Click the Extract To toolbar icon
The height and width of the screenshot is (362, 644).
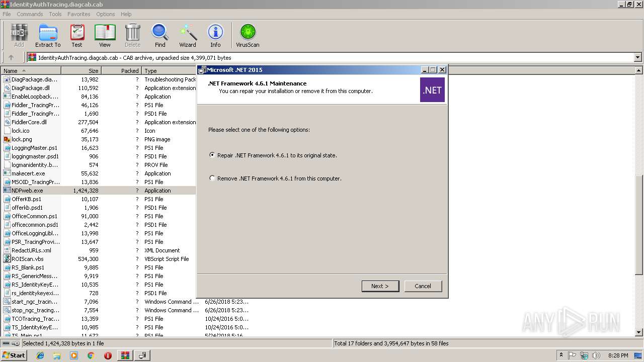coord(48,36)
